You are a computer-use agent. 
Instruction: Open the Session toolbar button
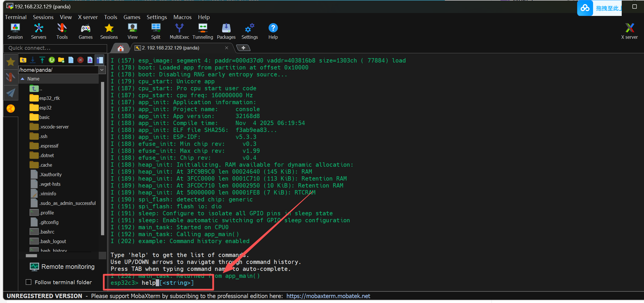[15, 31]
